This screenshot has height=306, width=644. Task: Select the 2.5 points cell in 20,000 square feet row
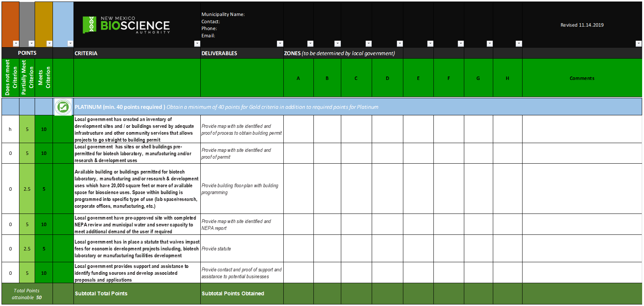(27, 189)
